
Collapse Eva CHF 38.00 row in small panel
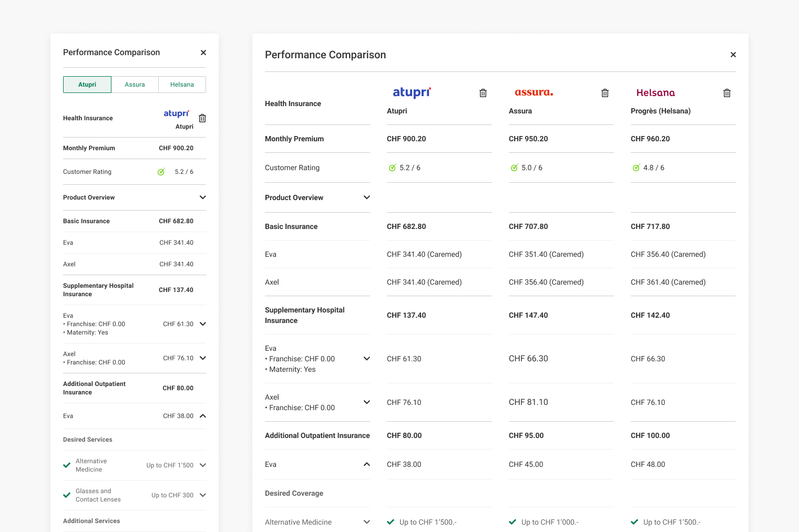203,416
